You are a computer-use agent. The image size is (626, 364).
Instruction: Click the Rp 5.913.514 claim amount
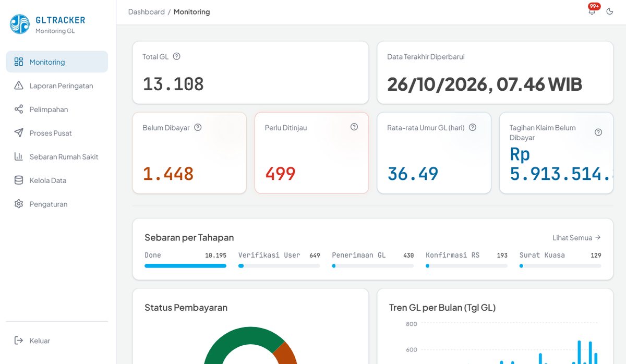561,164
